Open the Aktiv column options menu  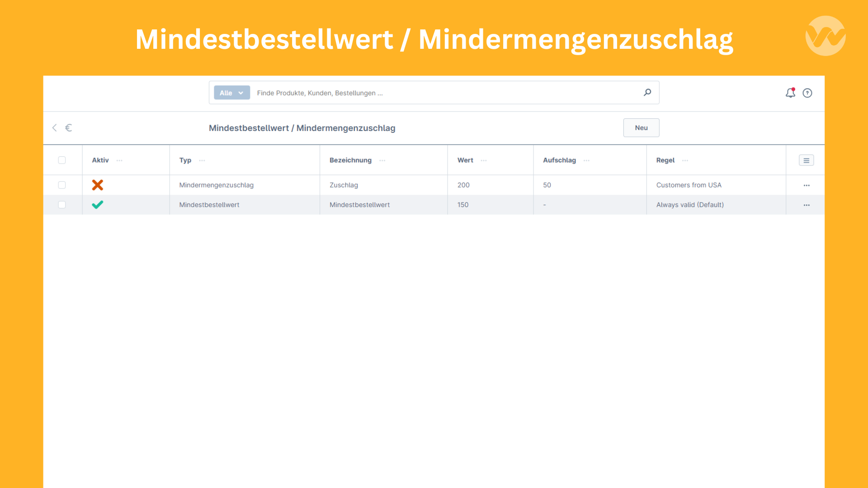(119, 160)
